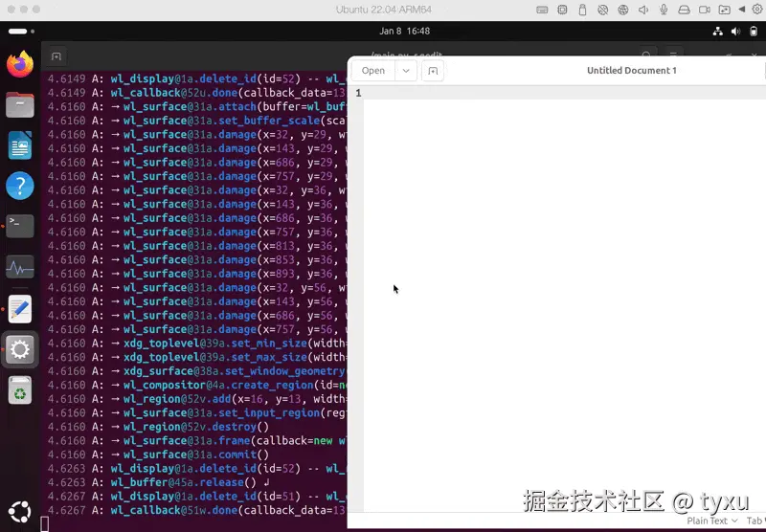Screen dimensions: 766x532
Task: Open the USB device icon in VM toolbar
Action: click(582, 10)
